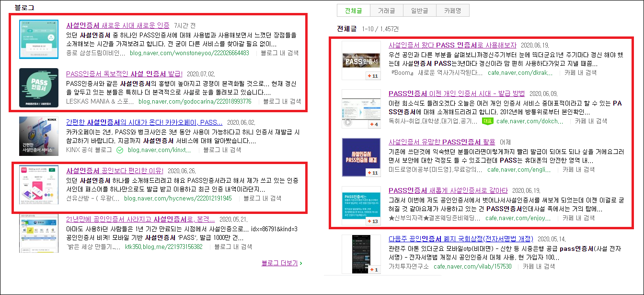The image size is (644, 295).
Task: Click the KINX 간편한 사설인증서 서비스 thumbnail
Action: [39, 136]
